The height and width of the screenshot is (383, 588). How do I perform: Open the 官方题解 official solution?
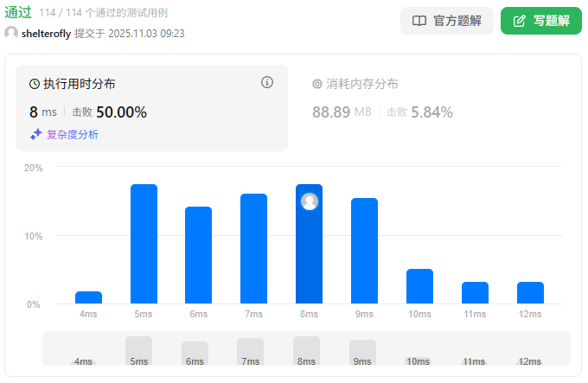click(446, 21)
